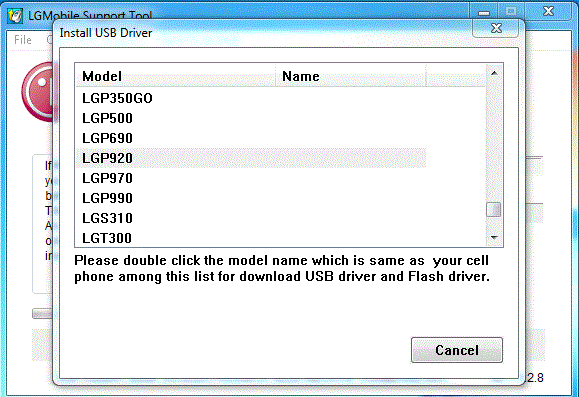This screenshot has width=579, height=397.
Task: Pick LGT300 from the model list
Action: point(251,238)
